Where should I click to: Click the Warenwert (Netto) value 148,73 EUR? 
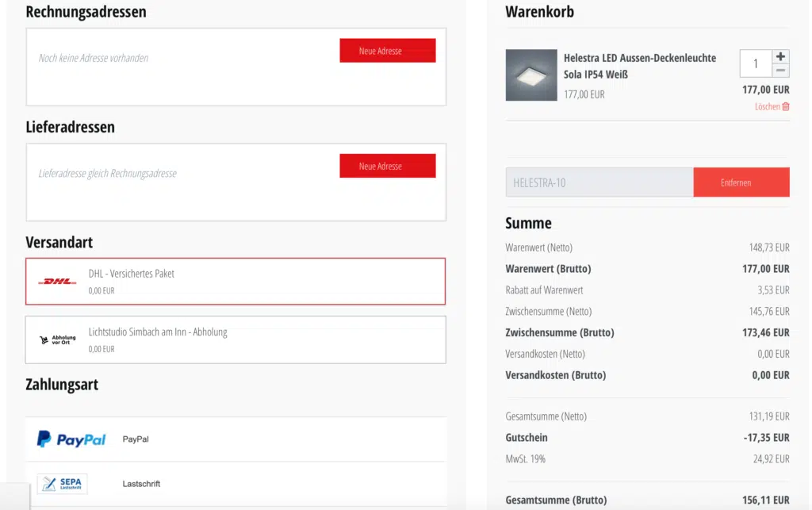click(769, 247)
